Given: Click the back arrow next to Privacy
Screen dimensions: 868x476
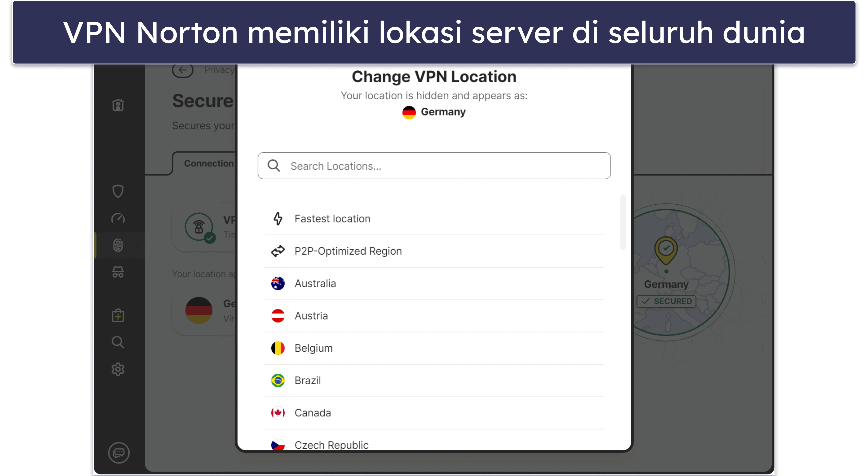Looking at the screenshot, I should (x=183, y=70).
